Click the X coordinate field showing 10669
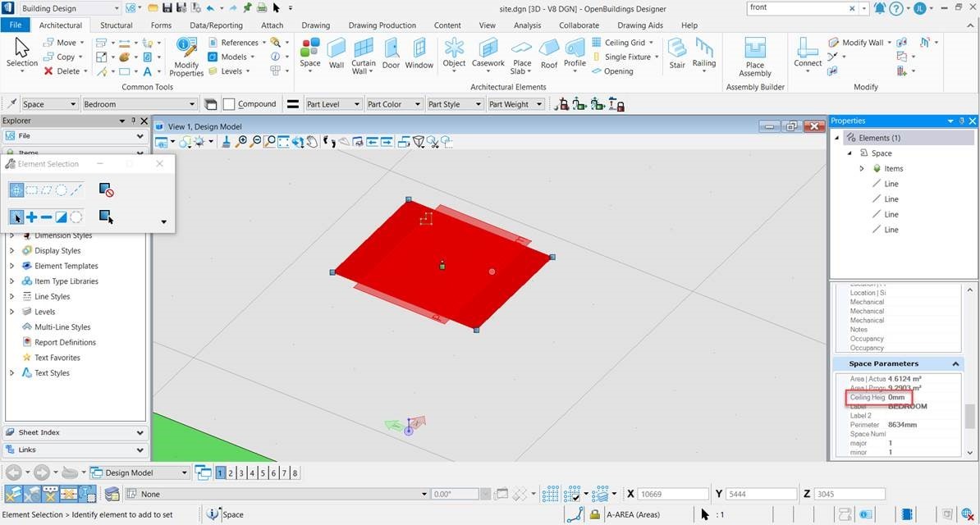Image resolution: width=980 pixels, height=525 pixels. click(674, 494)
